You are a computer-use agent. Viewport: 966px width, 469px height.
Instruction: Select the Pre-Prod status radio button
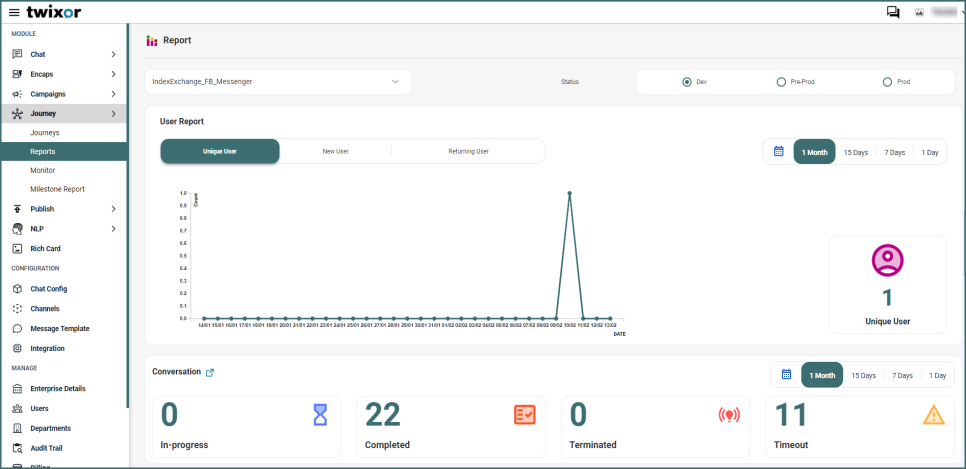tap(781, 82)
